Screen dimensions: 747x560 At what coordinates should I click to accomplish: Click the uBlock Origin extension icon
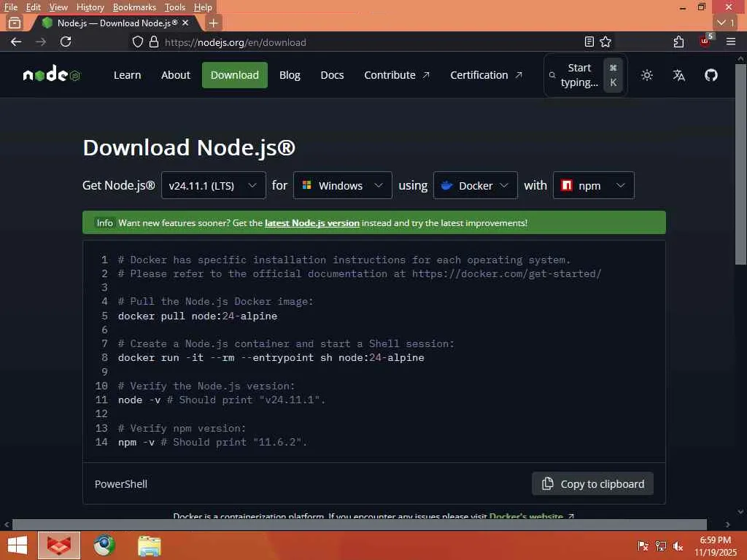[705, 41]
